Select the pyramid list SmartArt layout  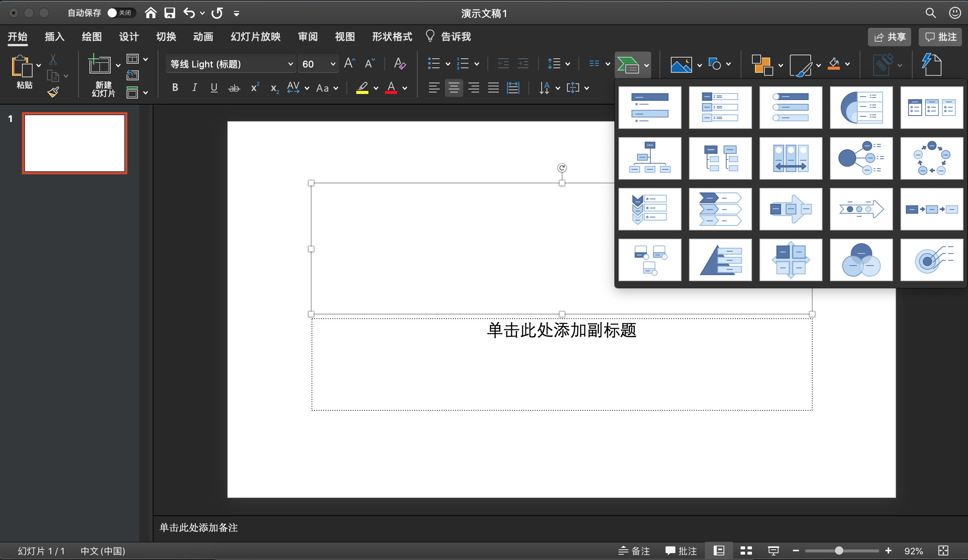720,260
